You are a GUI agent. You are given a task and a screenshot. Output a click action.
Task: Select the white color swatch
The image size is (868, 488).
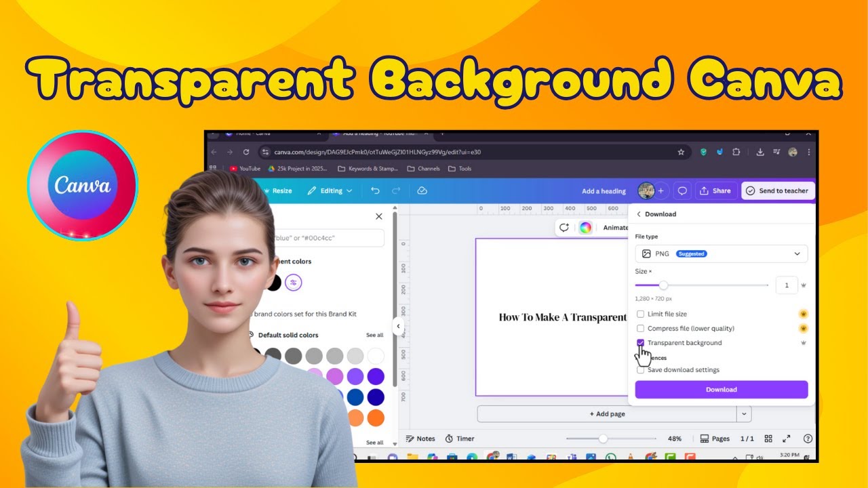[x=376, y=356]
